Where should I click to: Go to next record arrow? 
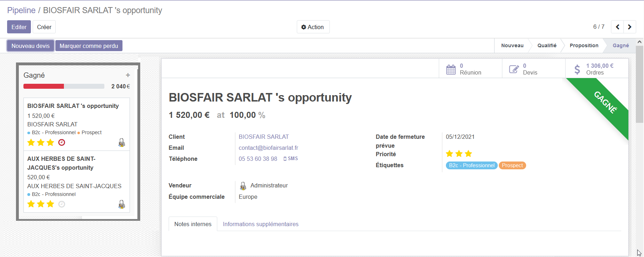point(629,27)
